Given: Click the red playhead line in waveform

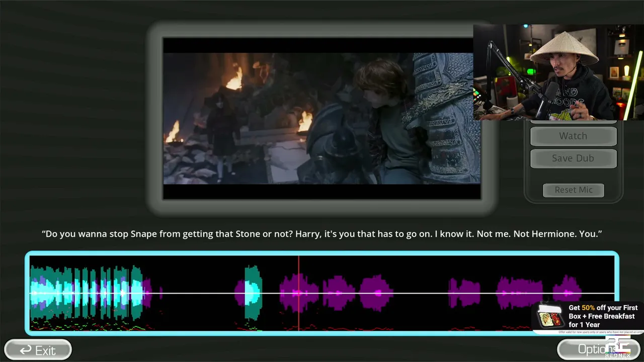Looking at the screenshot, I should coord(299,293).
